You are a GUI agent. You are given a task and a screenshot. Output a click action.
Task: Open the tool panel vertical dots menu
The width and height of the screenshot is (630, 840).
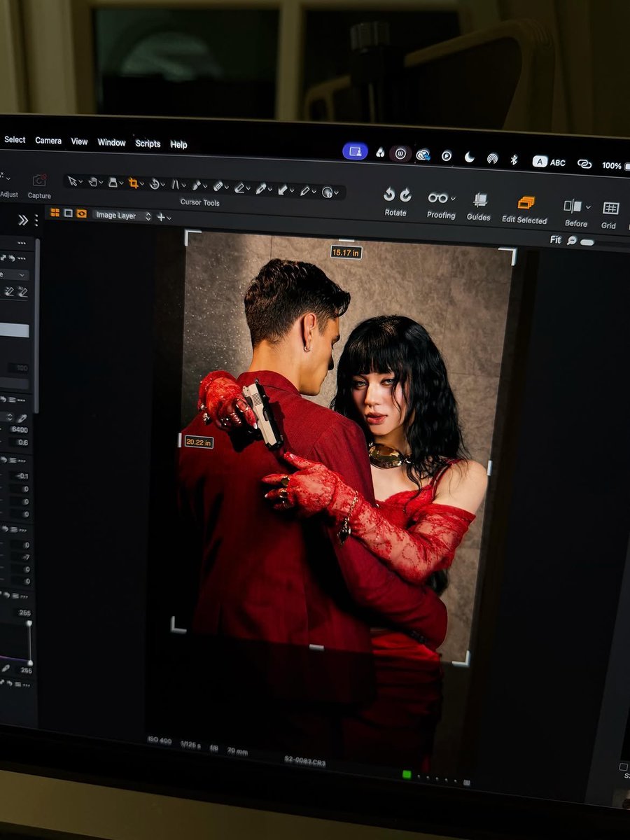click(36, 220)
